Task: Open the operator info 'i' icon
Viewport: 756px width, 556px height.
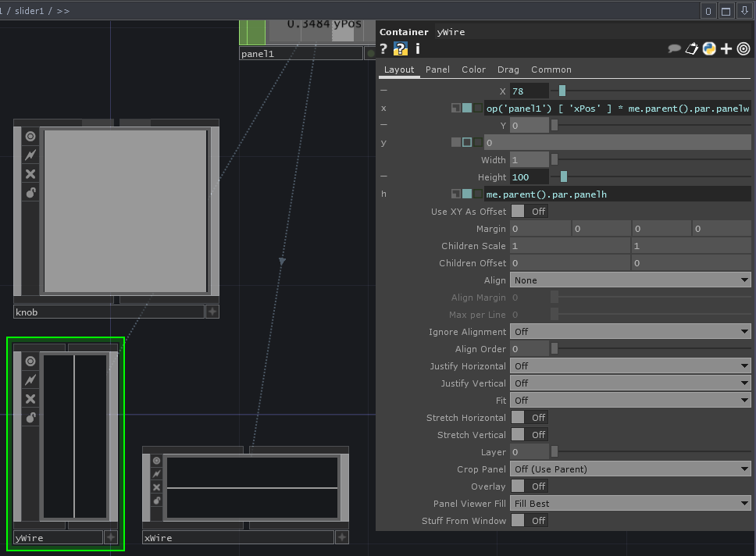Action: 418,49
